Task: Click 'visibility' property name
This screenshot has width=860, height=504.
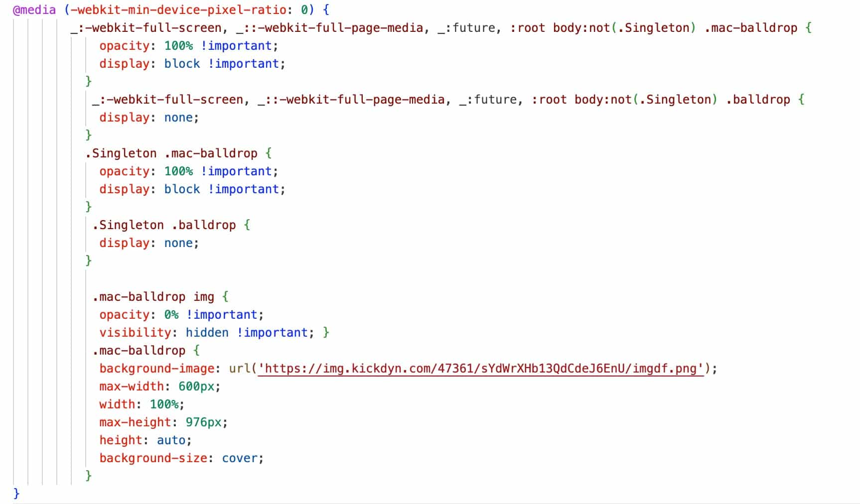Action: [135, 333]
